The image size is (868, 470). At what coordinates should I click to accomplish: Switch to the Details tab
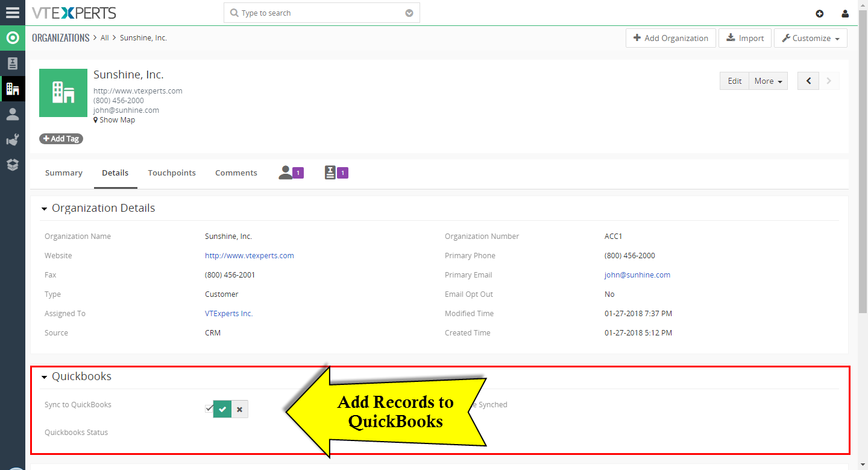pyautogui.click(x=115, y=173)
